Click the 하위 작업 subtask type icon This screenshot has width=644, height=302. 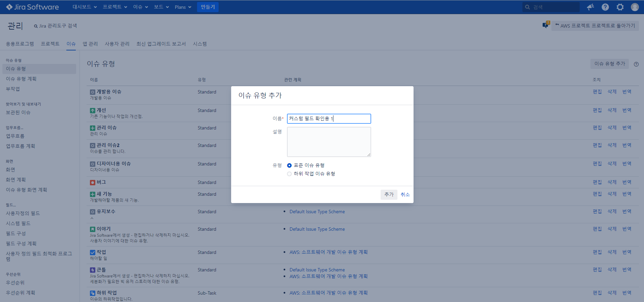coord(93,293)
